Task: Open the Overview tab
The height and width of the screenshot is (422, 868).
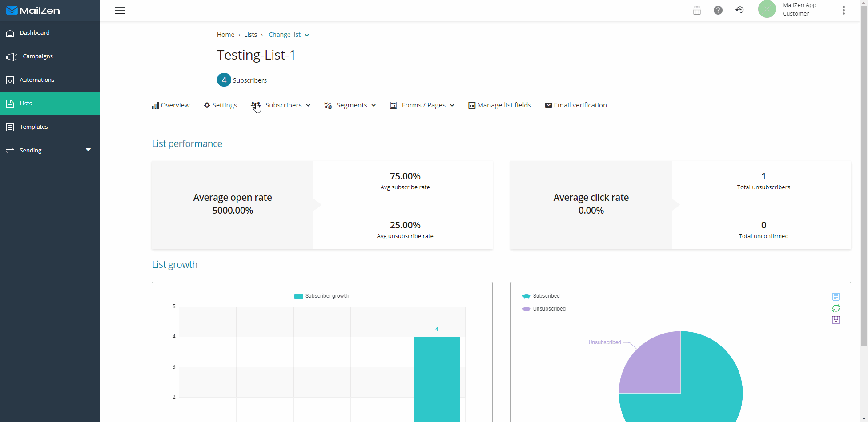Action: (171, 105)
